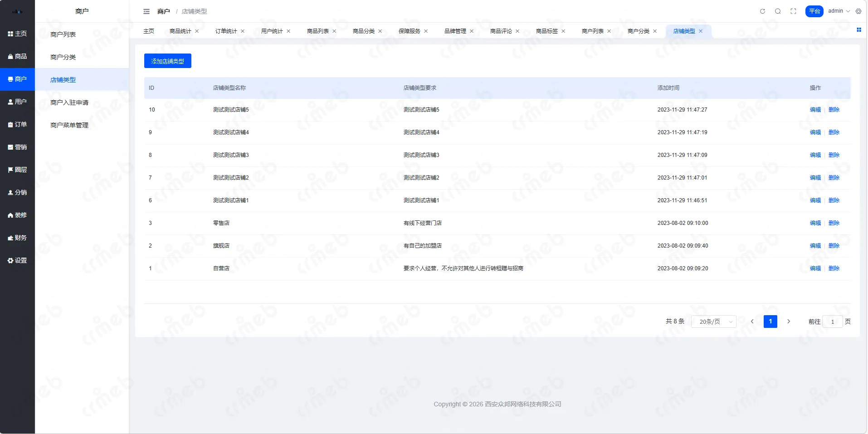Viewport: 868px width, 434px height.
Task: Close the 商品统计 tab
Action: (197, 31)
